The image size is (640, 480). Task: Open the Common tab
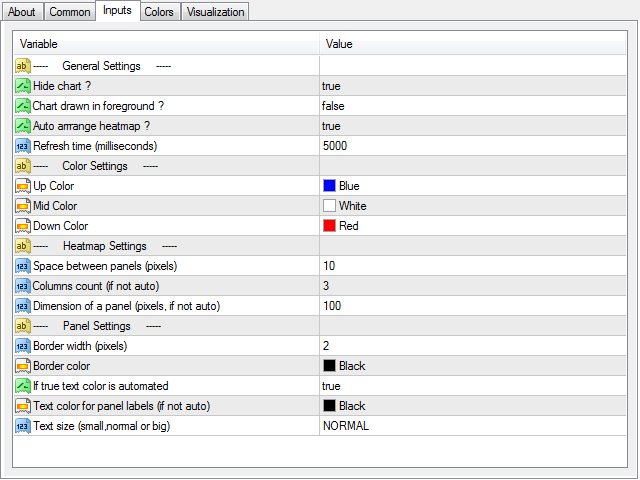click(70, 12)
